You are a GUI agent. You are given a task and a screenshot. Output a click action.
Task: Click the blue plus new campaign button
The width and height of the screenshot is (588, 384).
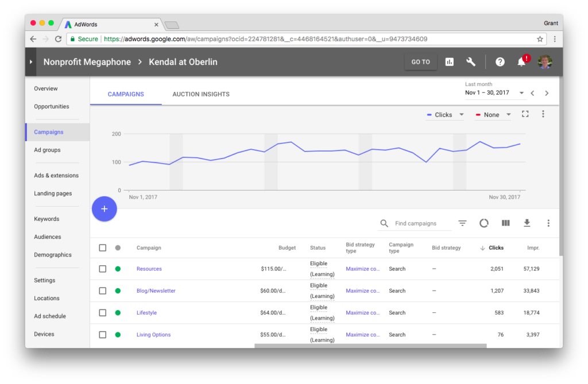click(105, 209)
